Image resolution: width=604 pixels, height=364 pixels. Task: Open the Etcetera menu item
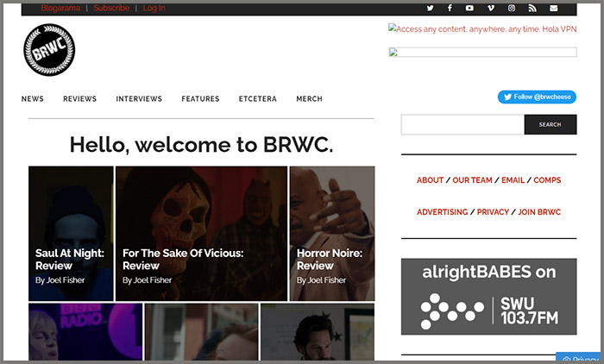coord(258,99)
